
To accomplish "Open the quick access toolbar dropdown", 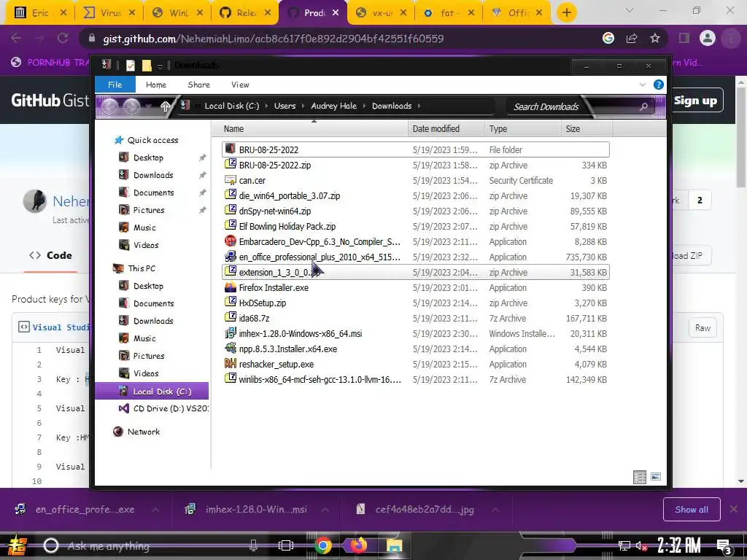I will pos(160,66).
